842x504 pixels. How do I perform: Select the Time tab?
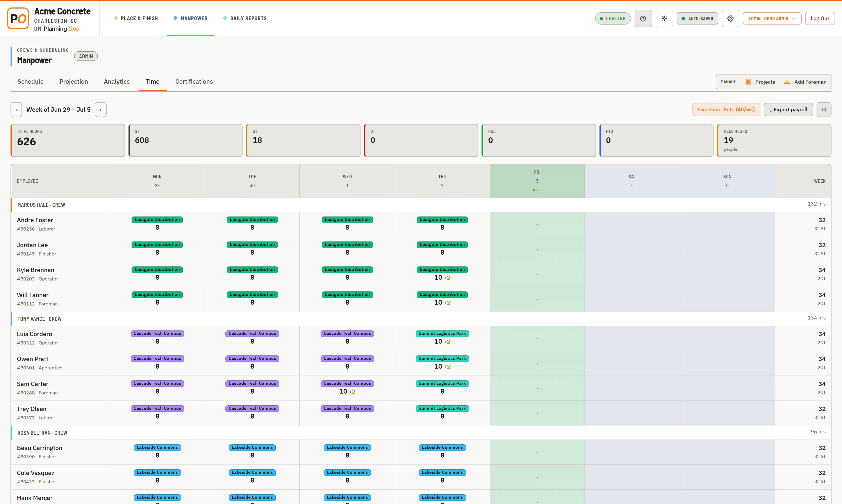[x=152, y=82]
